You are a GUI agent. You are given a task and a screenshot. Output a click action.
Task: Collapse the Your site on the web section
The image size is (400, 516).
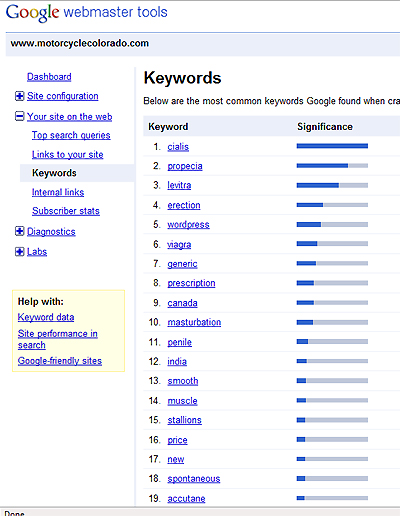point(20,116)
